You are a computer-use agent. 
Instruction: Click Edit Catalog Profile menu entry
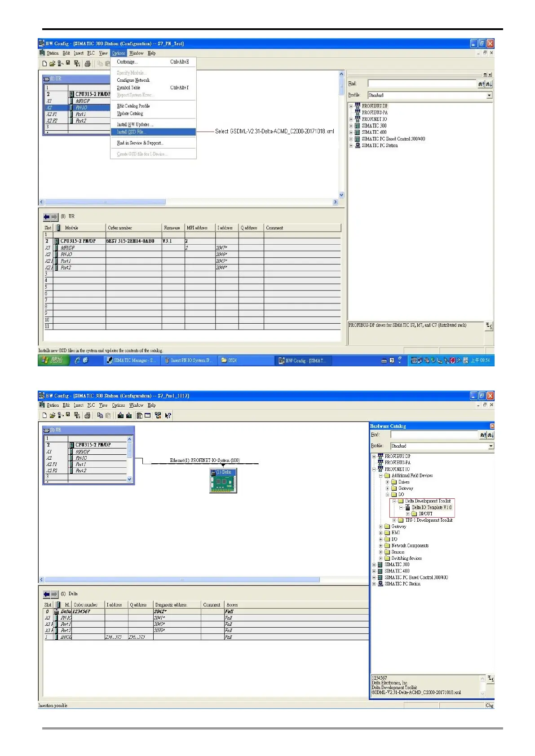point(153,106)
